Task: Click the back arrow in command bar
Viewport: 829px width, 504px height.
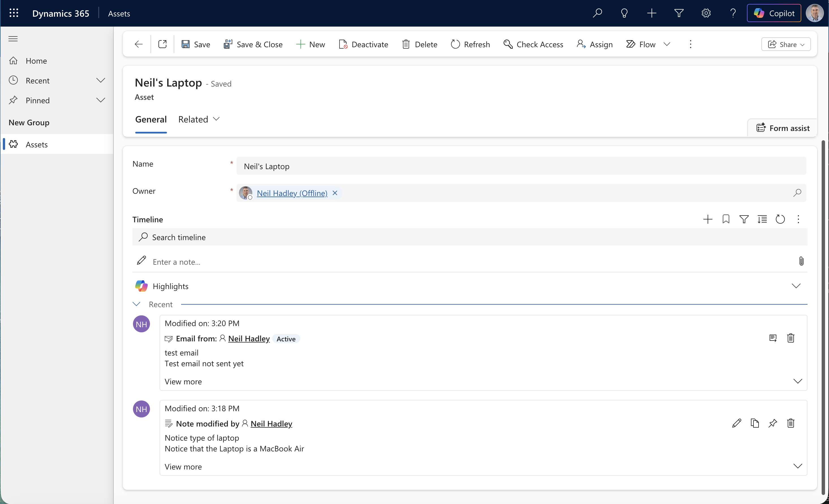Action: click(139, 44)
